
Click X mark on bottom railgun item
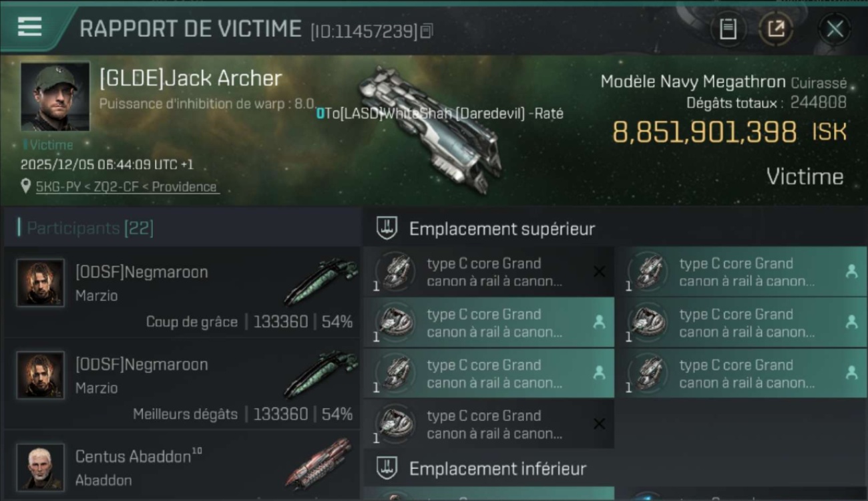(x=599, y=424)
